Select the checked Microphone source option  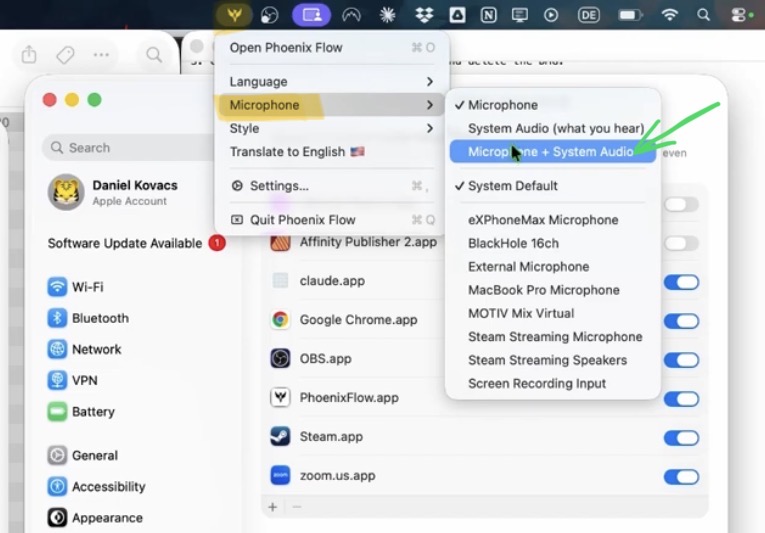click(x=553, y=105)
